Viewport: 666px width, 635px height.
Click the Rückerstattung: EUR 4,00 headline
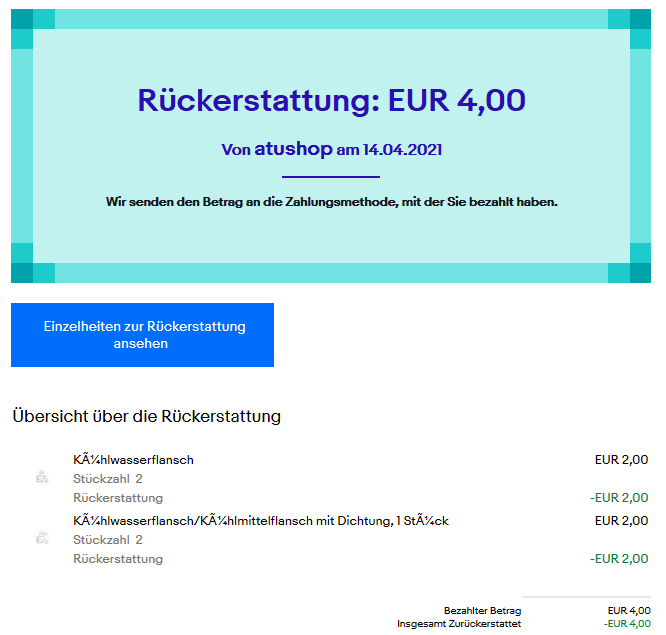coord(331,101)
